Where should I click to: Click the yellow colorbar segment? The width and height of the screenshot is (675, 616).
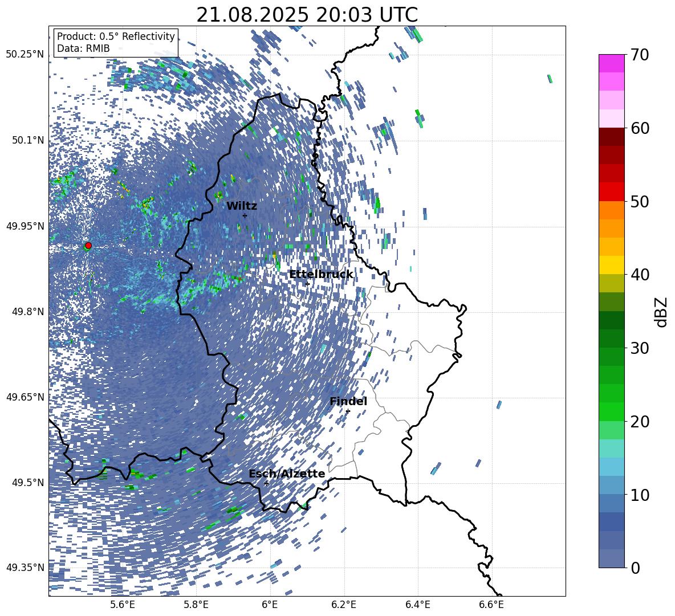coord(611,265)
